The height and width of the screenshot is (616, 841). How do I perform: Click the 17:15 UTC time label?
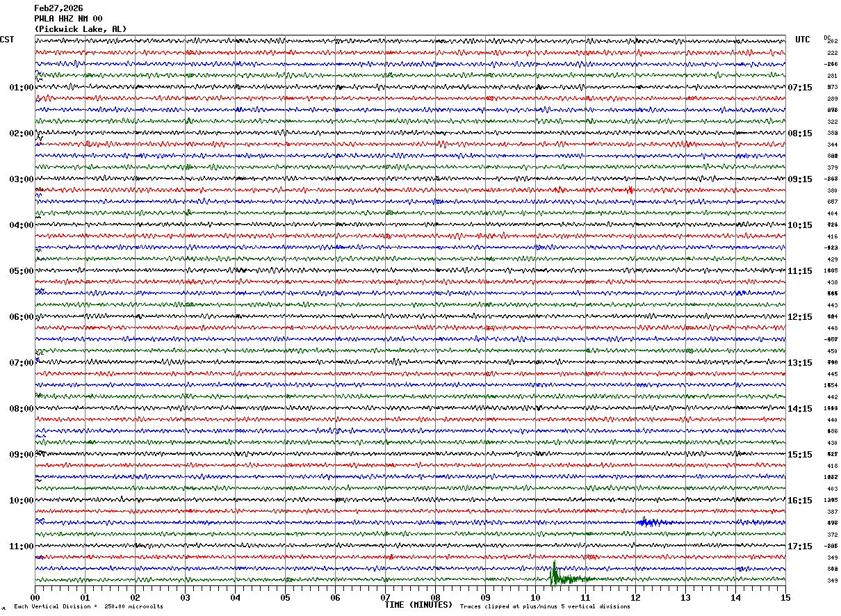click(x=800, y=546)
